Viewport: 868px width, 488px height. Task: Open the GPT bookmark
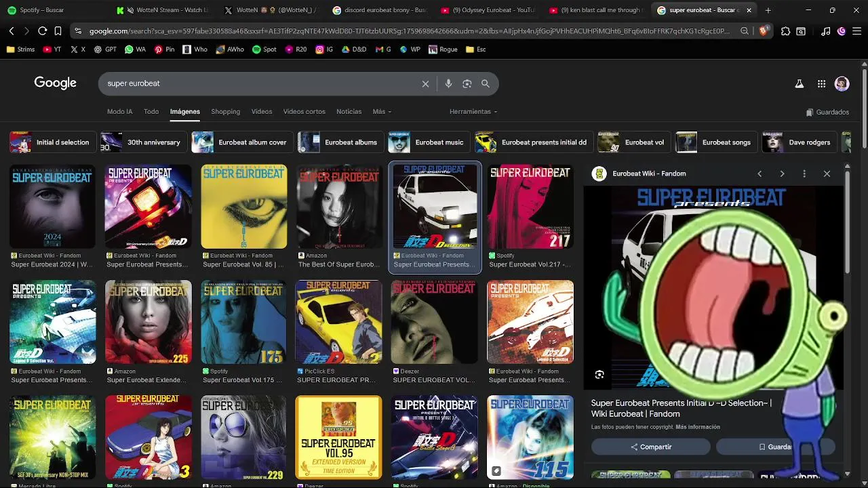pyautogui.click(x=105, y=49)
